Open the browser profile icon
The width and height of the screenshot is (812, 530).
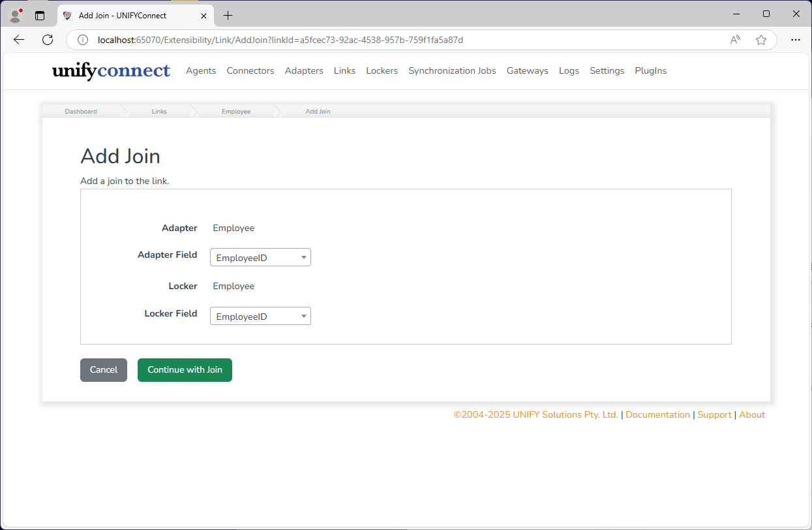[16, 15]
